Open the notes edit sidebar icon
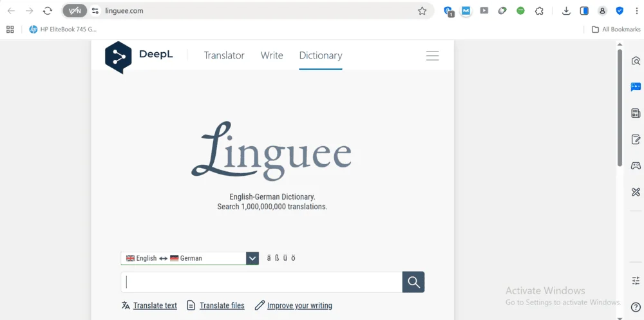The image size is (644, 320). [636, 139]
